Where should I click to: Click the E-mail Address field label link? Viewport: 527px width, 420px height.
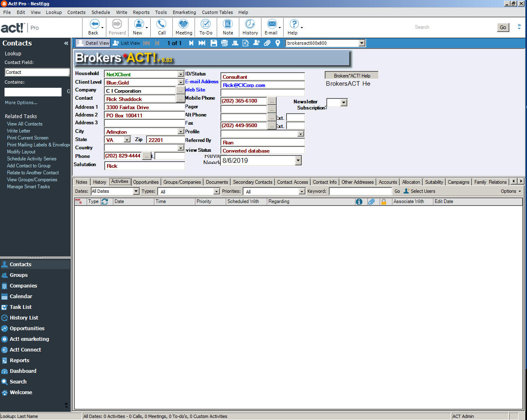pyautogui.click(x=202, y=82)
